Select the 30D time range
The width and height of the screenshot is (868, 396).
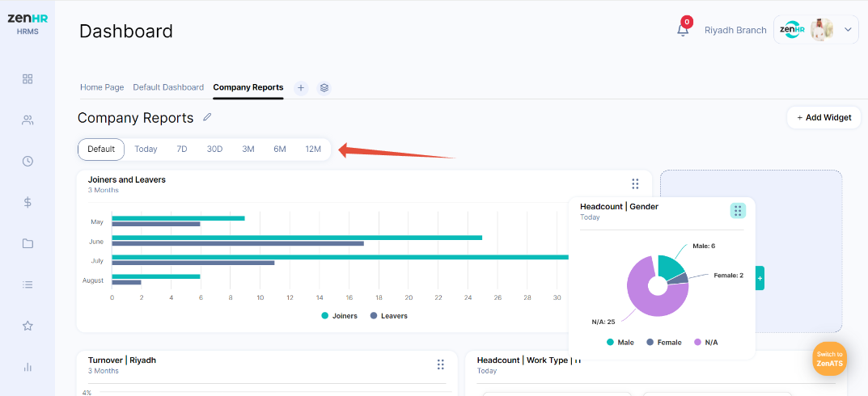[214, 150]
